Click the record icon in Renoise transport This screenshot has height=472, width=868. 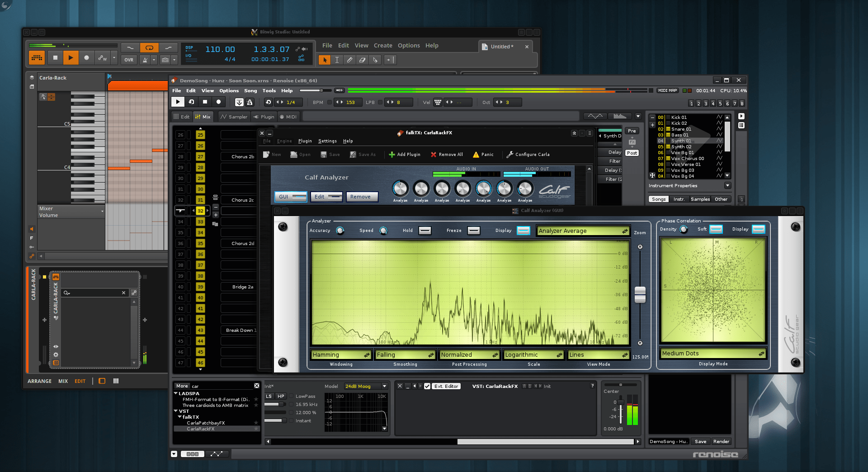(218, 102)
